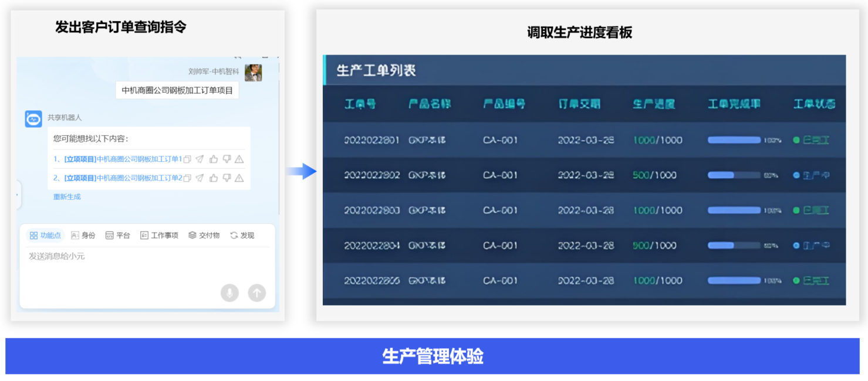
Task: Like the second order result
Action: tap(213, 178)
